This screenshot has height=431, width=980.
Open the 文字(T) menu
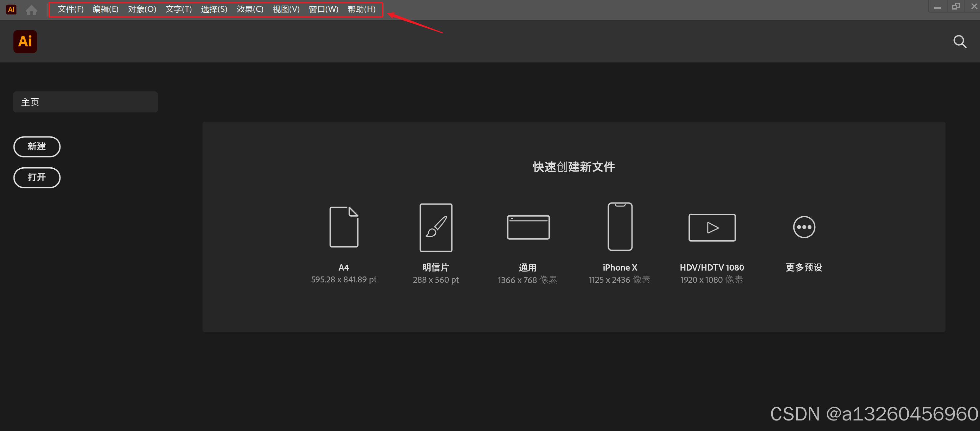point(179,9)
